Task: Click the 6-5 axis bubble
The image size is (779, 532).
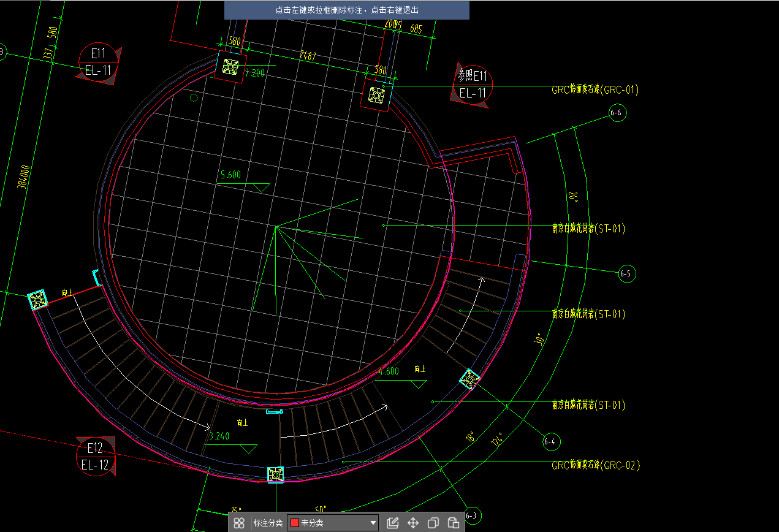Action: click(627, 274)
